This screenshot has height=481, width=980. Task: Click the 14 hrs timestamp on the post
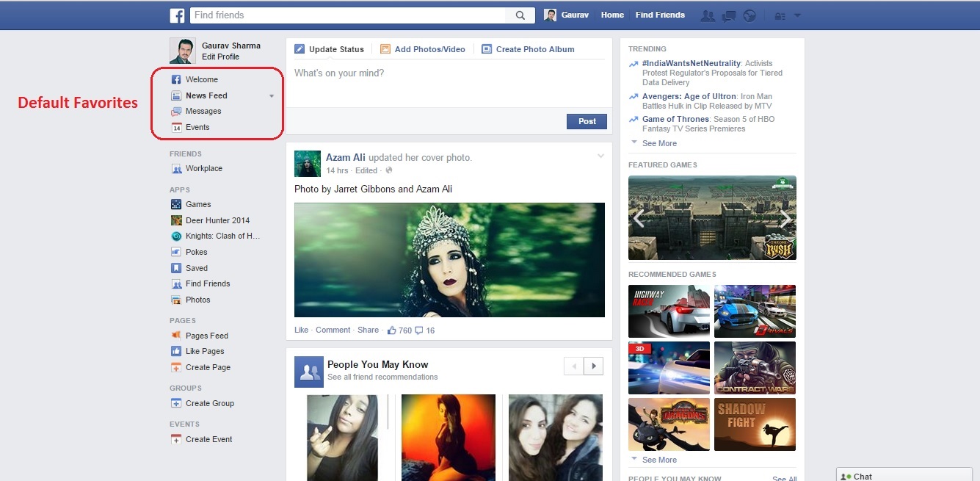click(x=337, y=170)
